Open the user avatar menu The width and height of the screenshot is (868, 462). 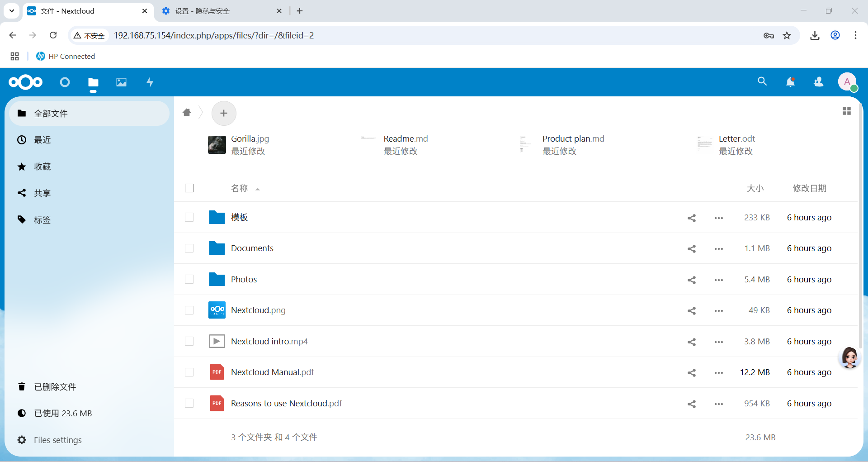847,82
